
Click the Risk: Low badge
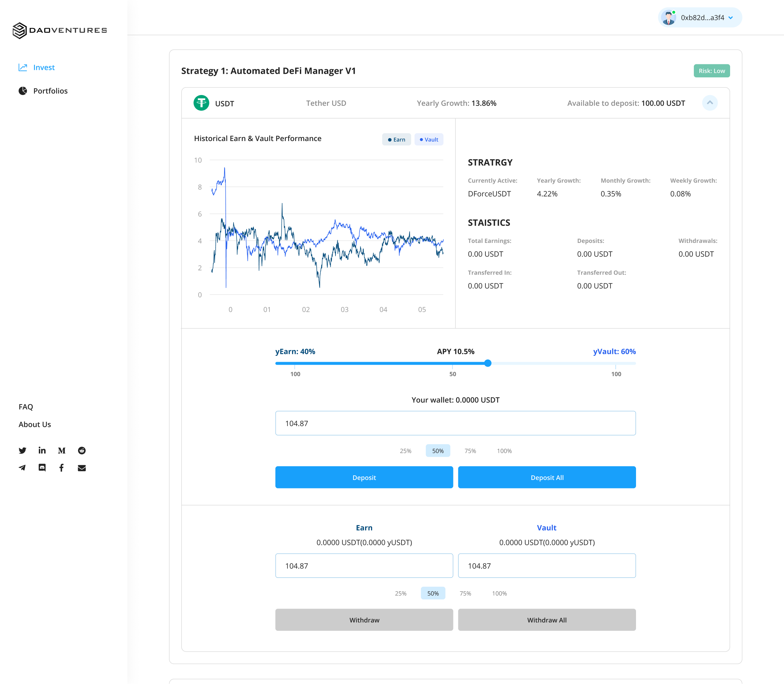click(x=711, y=71)
